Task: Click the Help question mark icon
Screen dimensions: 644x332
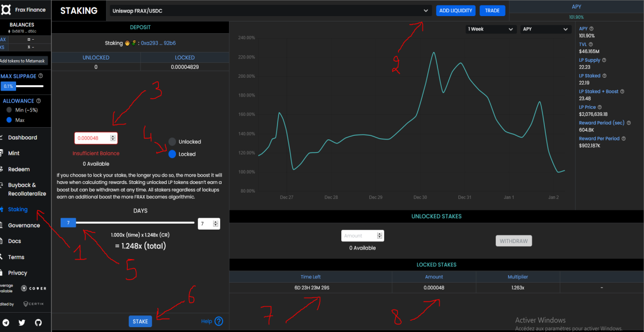Action: (x=218, y=321)
